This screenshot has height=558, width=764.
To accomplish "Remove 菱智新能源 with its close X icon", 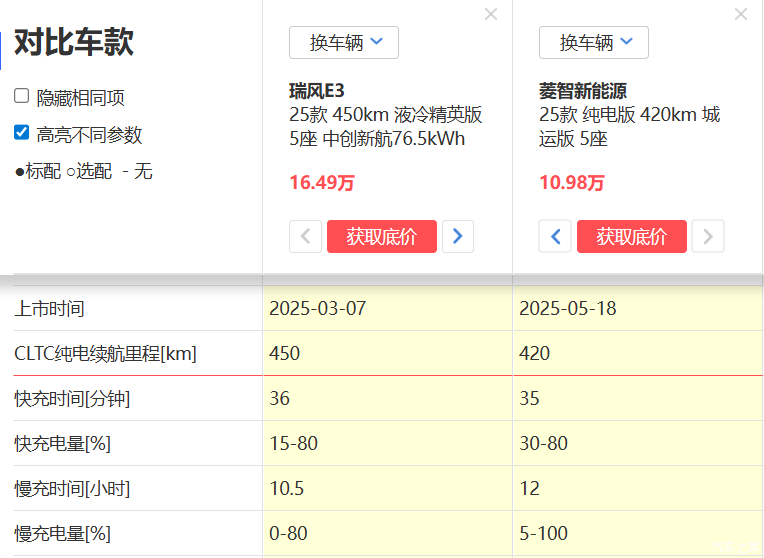I will [741, 14].
